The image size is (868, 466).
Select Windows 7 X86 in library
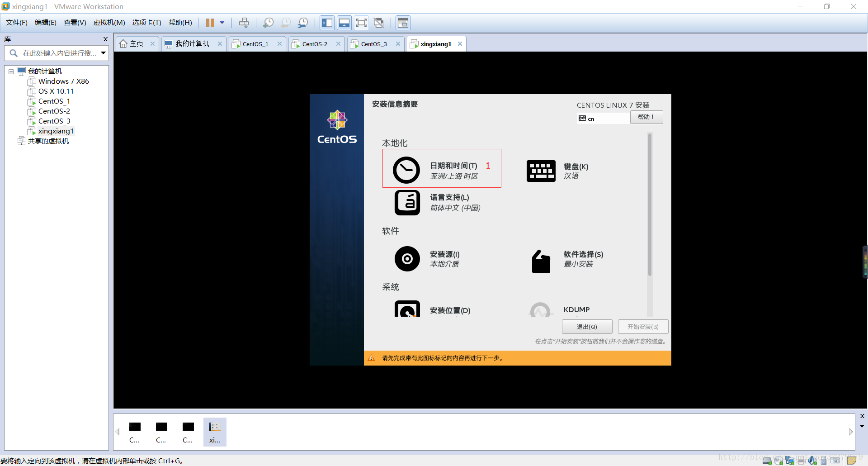[x=63, y=81]
